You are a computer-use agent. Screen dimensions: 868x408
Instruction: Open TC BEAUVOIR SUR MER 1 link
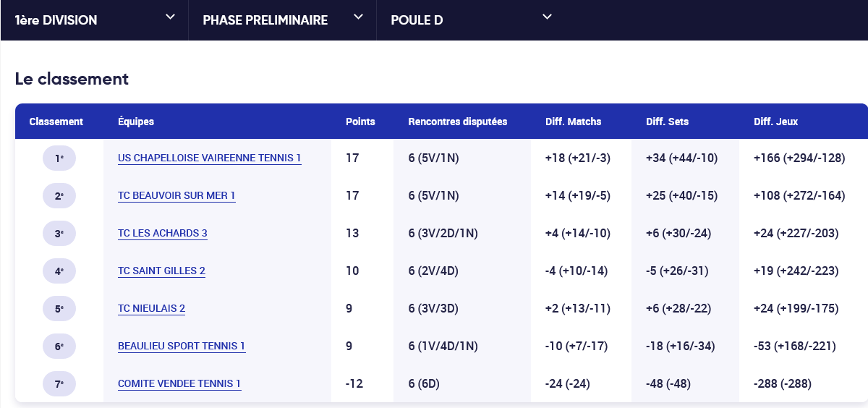176,195
